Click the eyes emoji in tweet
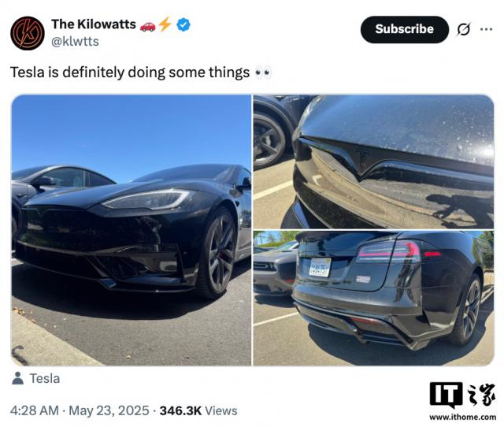Viewport: 504px width, 427px height. click(263, 72)
